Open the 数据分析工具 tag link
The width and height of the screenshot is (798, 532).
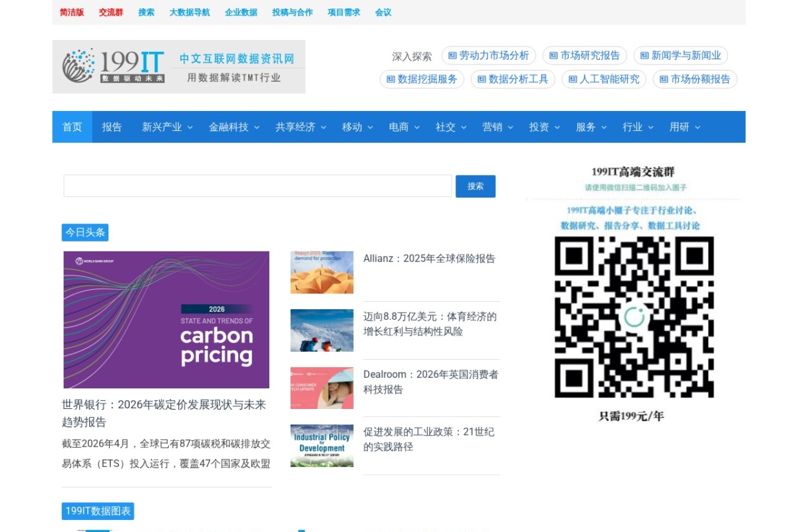click(513, 79)
